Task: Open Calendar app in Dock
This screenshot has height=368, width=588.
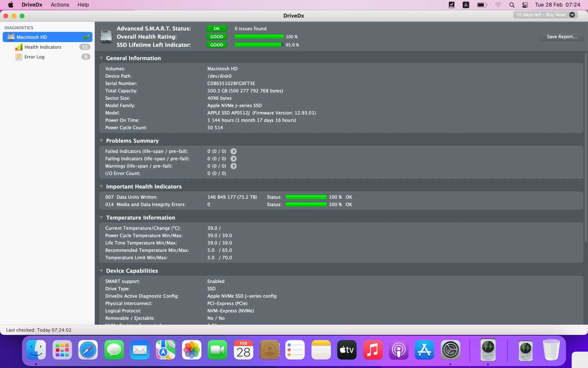Action: [243, 350]
